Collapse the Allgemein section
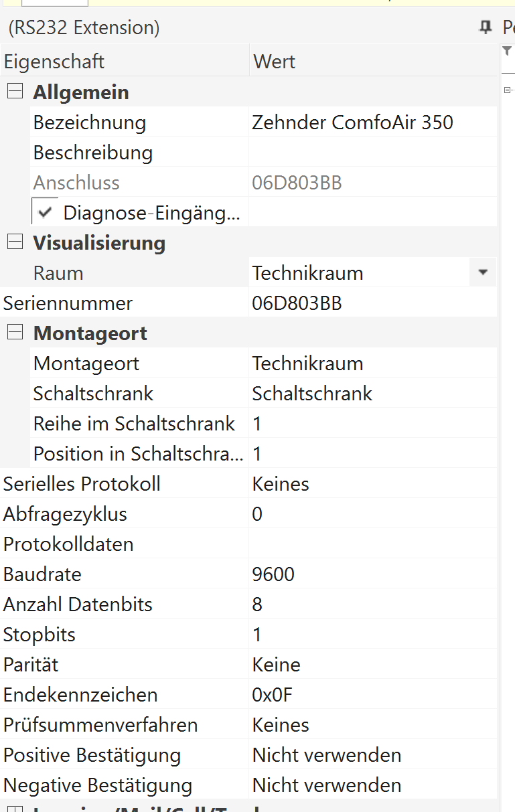515x812 pixels. coord(15,92)
